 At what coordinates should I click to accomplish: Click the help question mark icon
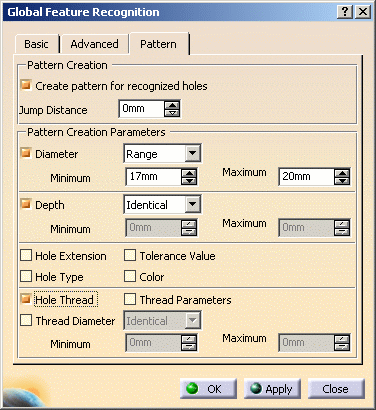345,12
